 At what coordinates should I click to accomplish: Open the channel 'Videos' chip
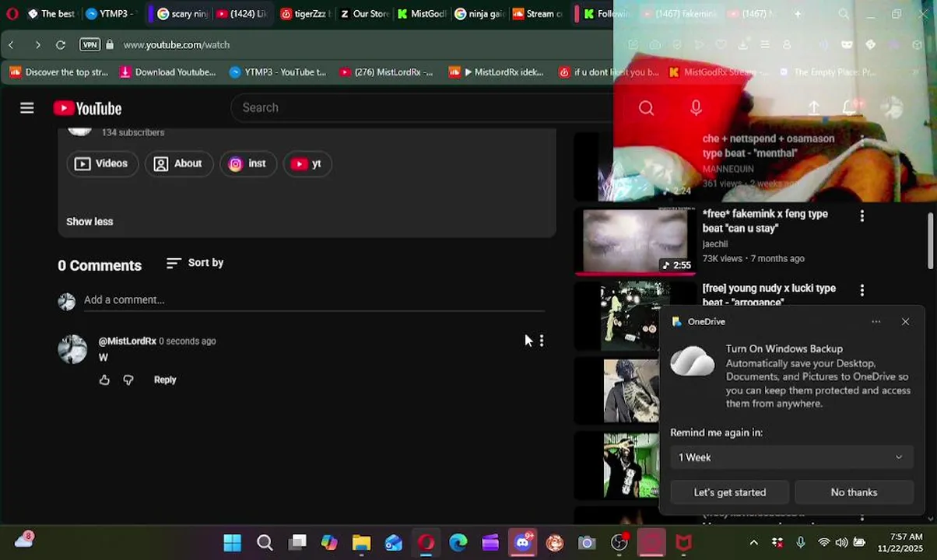102,163
